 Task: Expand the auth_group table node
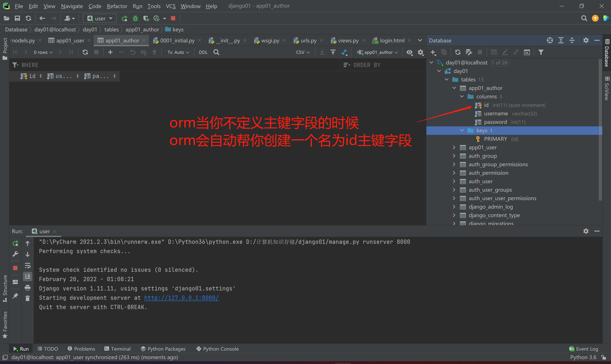454,156
